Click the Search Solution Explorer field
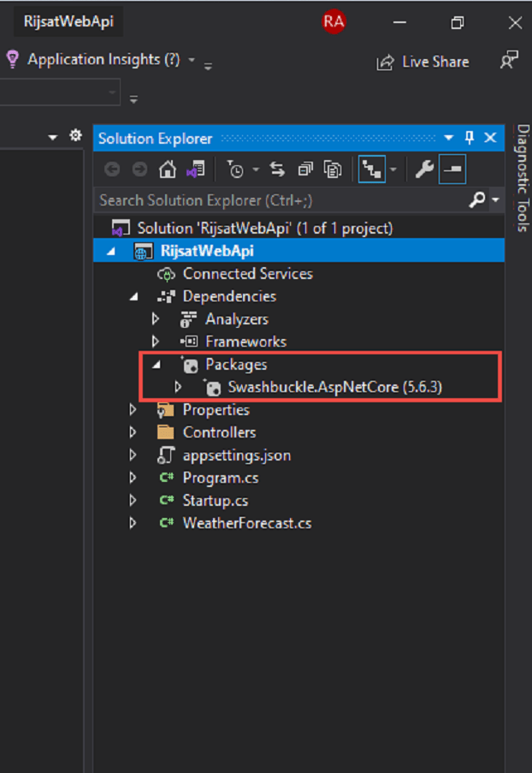This screenshot has height=773, width=532. tap(281, 199)
